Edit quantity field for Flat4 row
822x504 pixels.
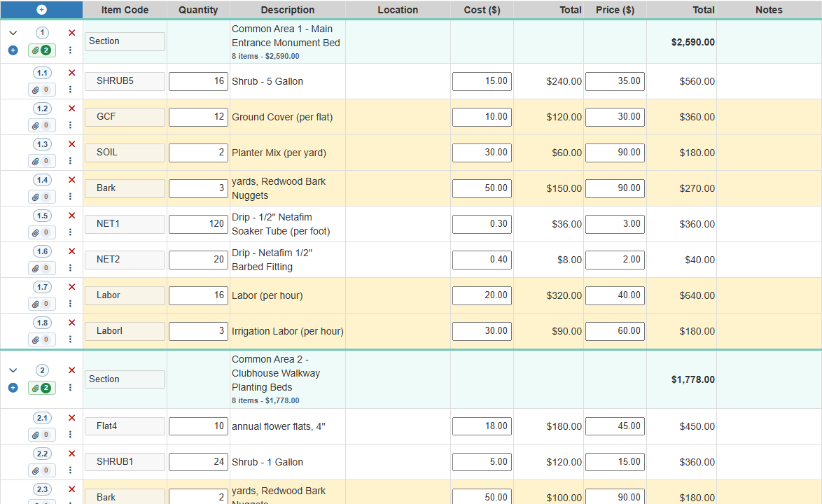(198, 426)
